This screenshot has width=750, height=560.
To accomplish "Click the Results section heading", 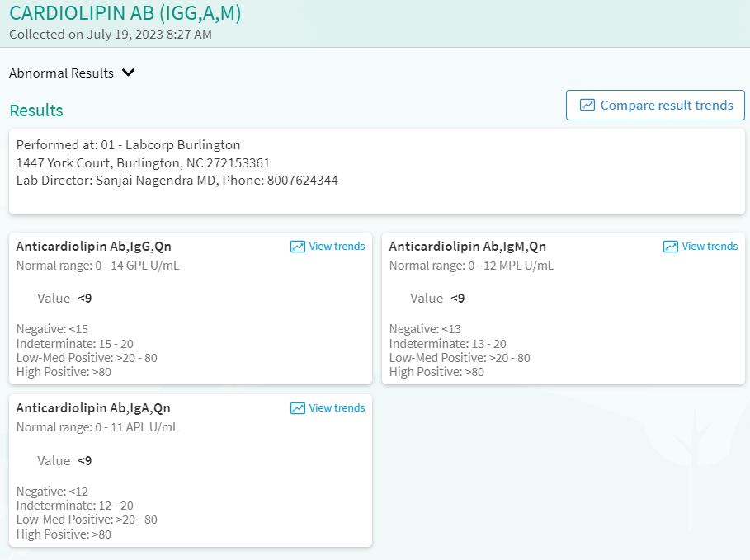I will (x=36, y=111).
